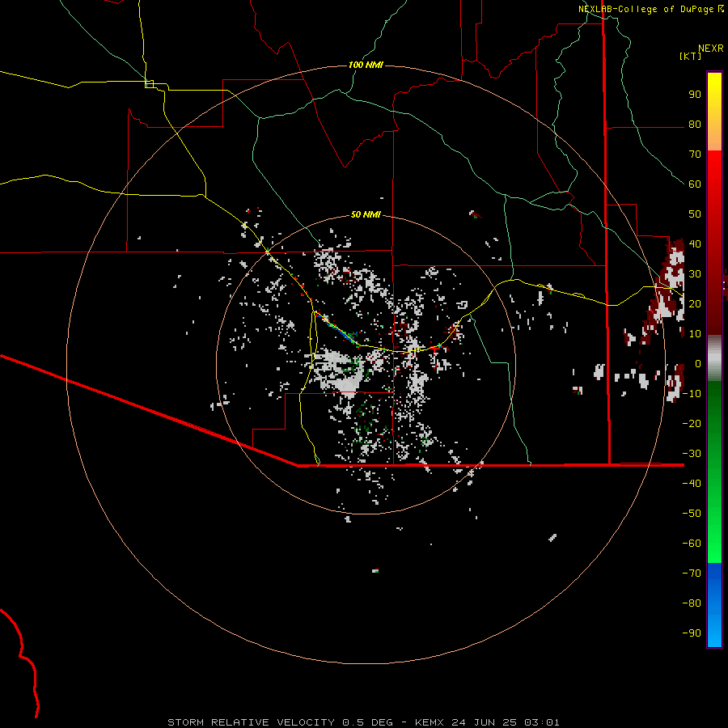Viewport: 728px width, 728px height.
Task: Select the 60 value on velocity scale
Action: coord(695,184)
